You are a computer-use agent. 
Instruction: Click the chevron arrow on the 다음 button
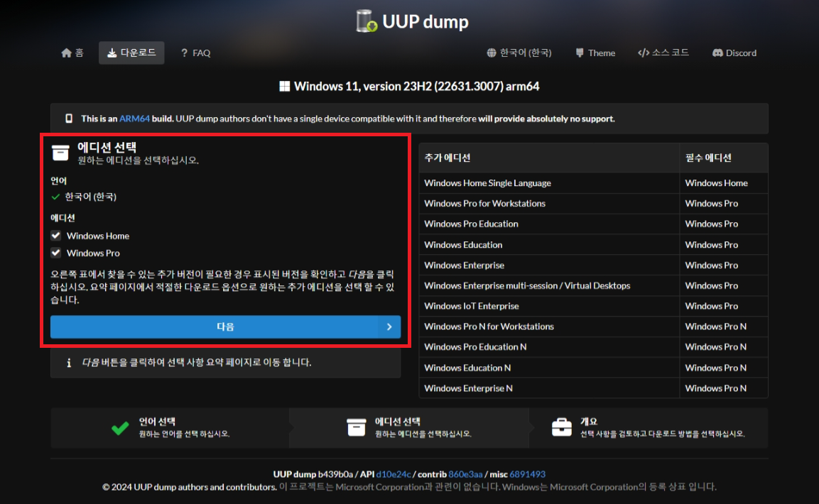click(389, 327)
